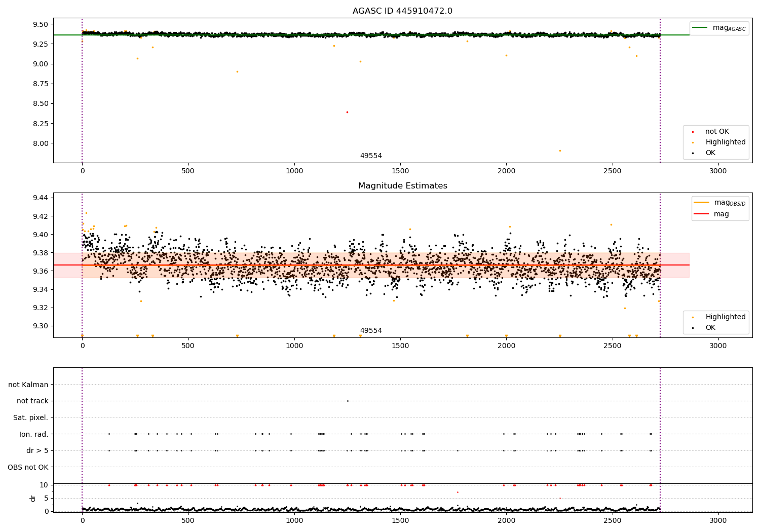Click the '9.25' y-tick in top plot
Image resolution: width=760 pixels, height=532 pixels.
(x=41, y=44)
